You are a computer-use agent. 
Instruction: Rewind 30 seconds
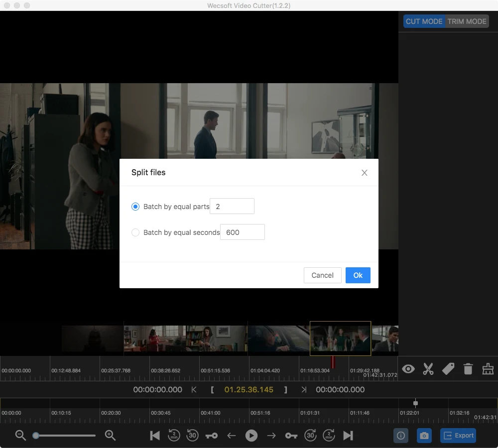click(192, 435)
